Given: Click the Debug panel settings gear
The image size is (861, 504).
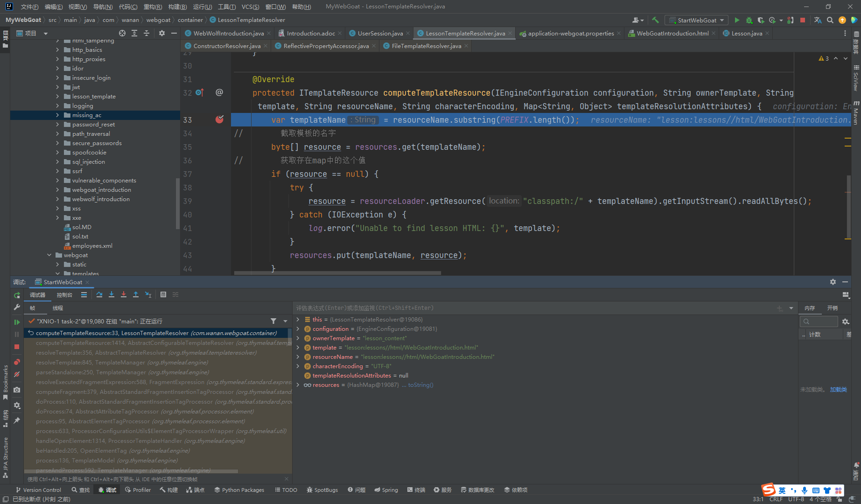Looking at the screenshot, I should pos(833,282).
